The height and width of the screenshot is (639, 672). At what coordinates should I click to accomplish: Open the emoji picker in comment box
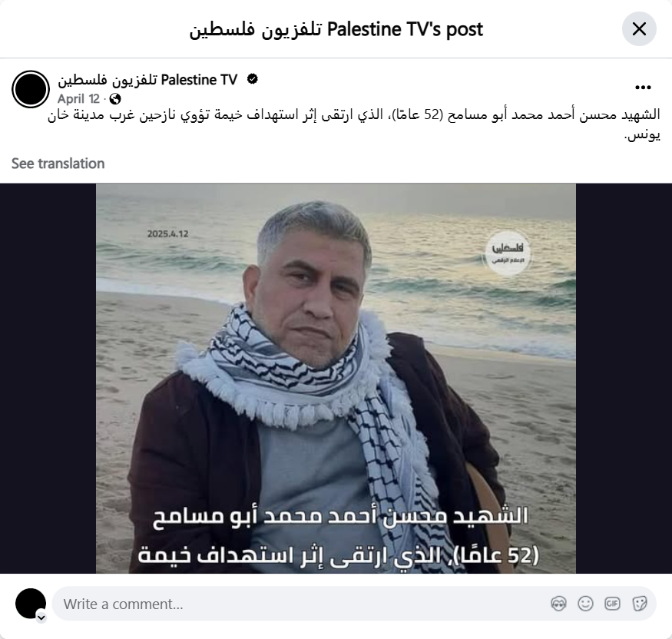[585, 604]
